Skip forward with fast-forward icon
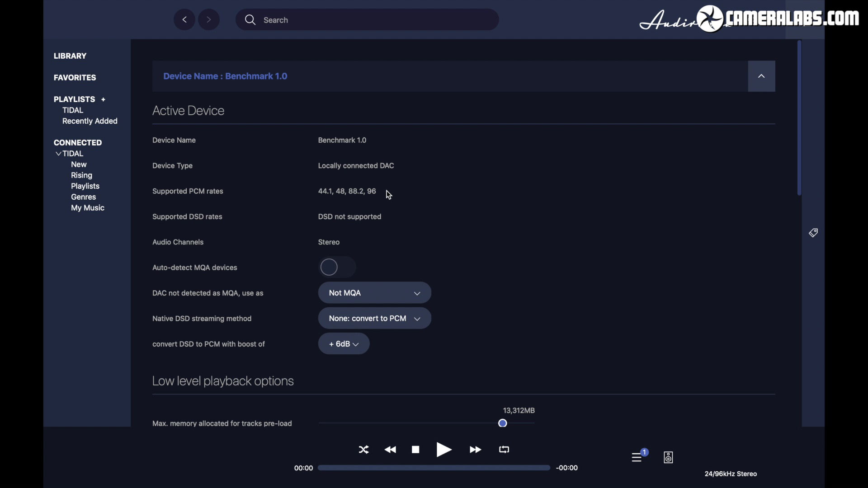The height and width of the screenshot is (488, 868). (475, 450)
